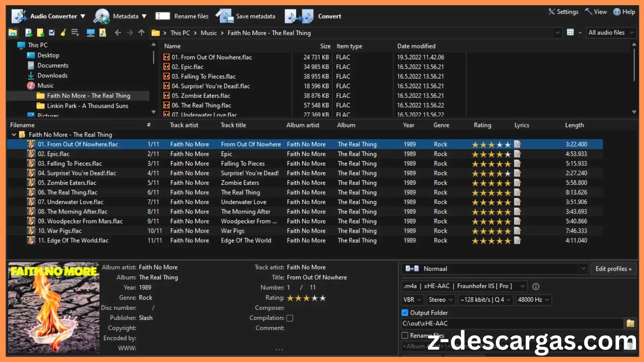Select 06. The Real Thing.flac track row
The height and width of the screenshot is (362, 644).
tap(305, 192)
